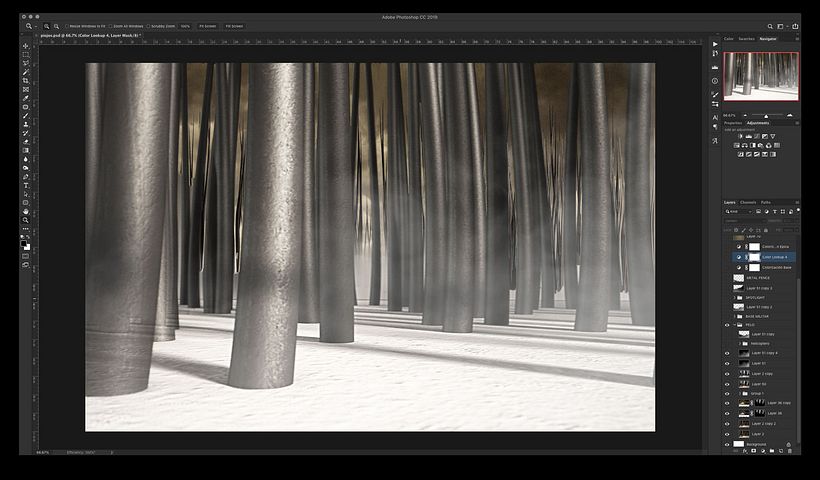Switch to the Paths tab
820x480 pixels.
(x=766, y=202)
